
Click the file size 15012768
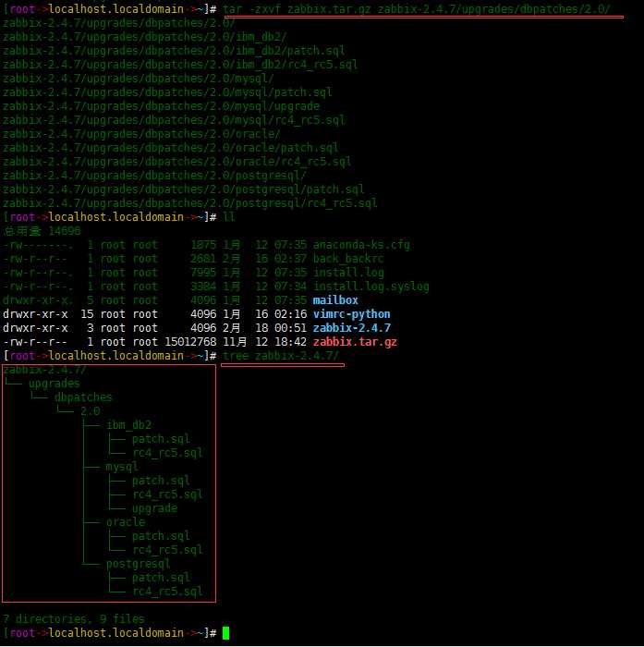click(190, 342)
